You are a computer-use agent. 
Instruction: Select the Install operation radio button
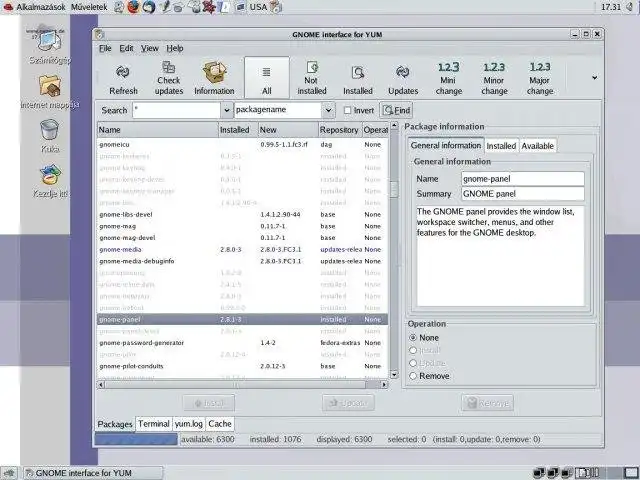pyautogui.click(x=413, y=350)
